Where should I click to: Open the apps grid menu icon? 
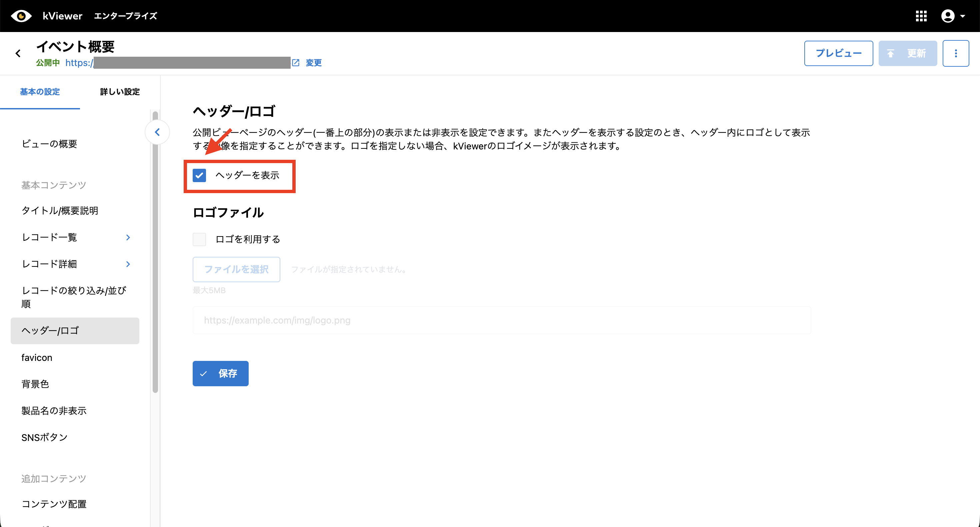(x=921, y=16)
